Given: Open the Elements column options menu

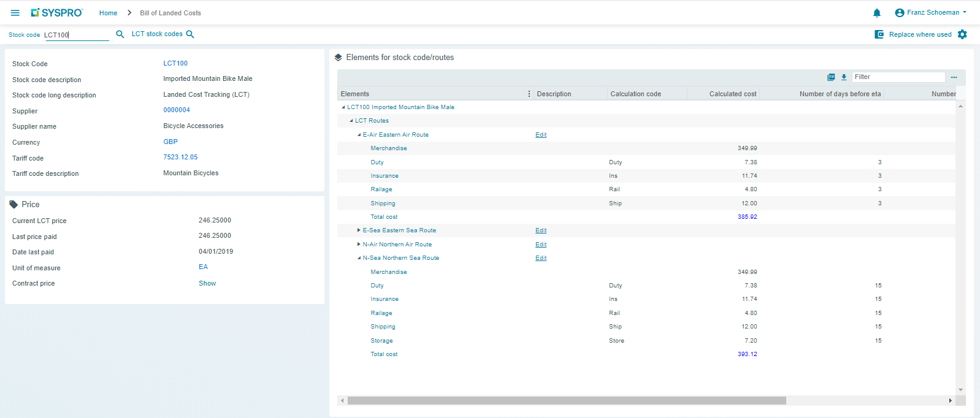Looking at the screenshot, I should point(529,94).
